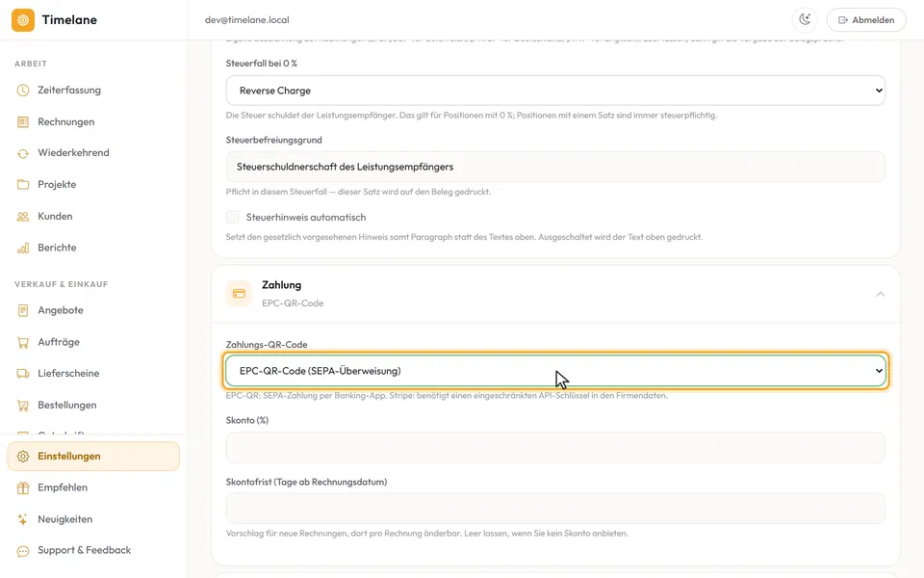Click the Abmelden button
Viewport: 924px width, 578px height.
[866, 19]
